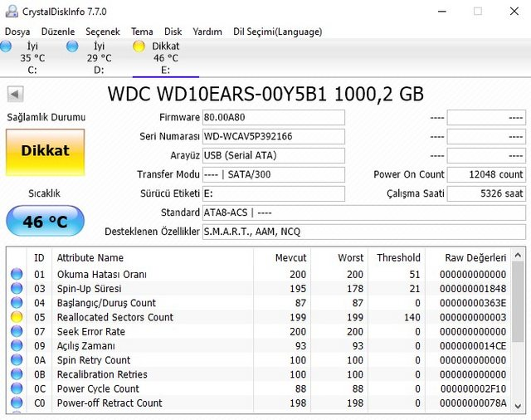The height and width of the screenshot is (420, 531).
Task: Switch to drive E: Dikkat 46 °C tab
Action: (x=166, y=58)
